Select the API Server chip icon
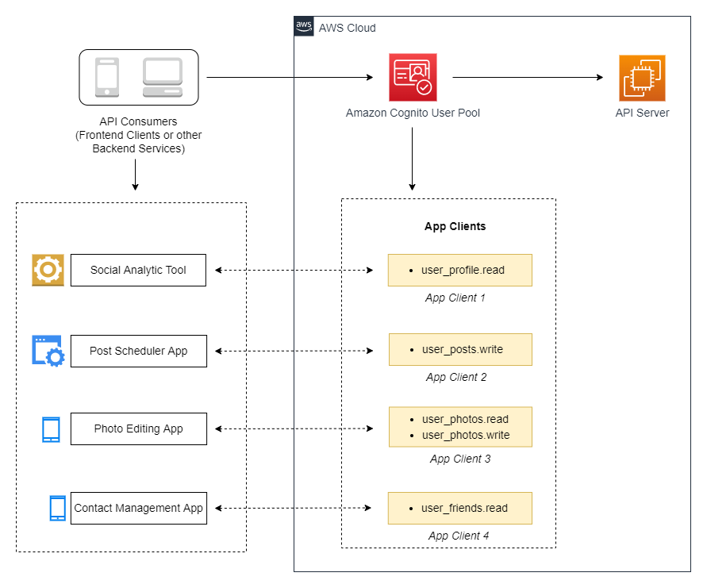 [x=641, y=76]
